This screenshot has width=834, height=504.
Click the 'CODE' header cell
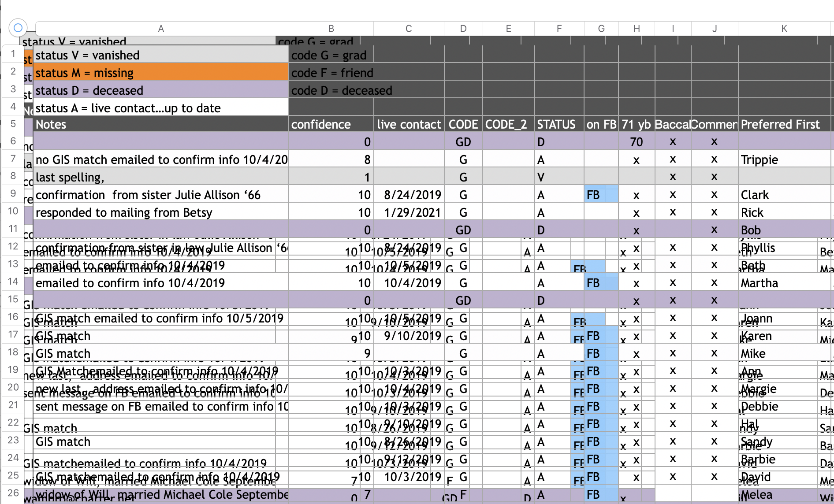(x=463, y=124)
